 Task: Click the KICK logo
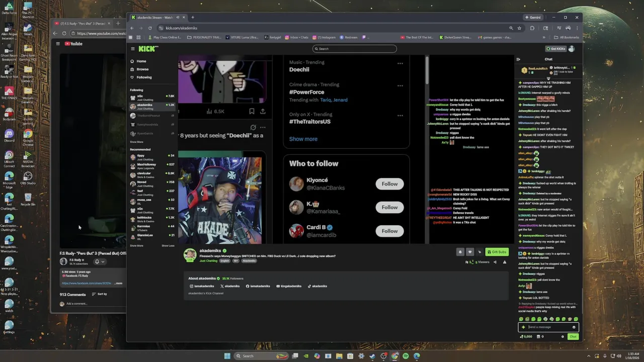coord(148,49)
